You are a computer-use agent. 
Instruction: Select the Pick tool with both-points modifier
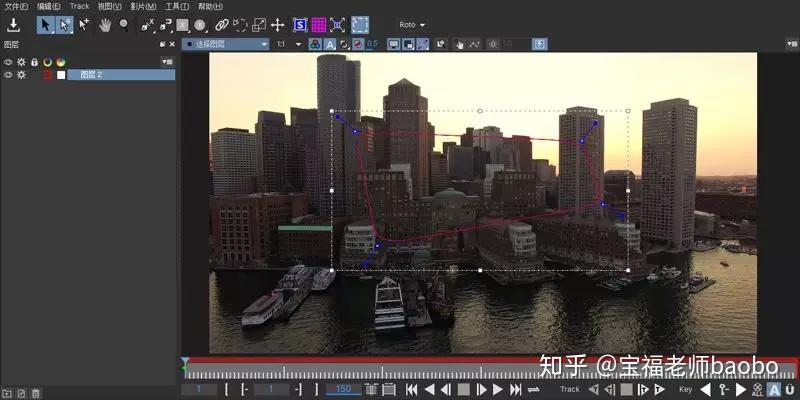65,24
